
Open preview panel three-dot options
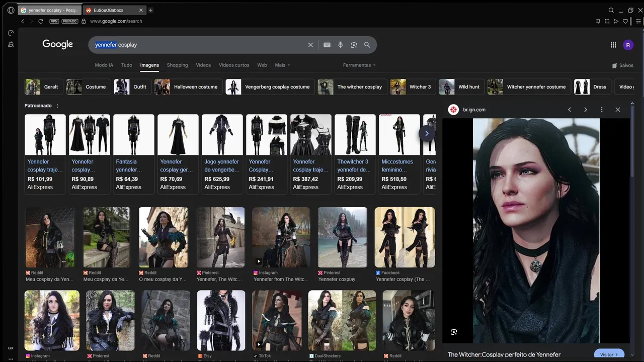pyautogui.click(x=602, y=110)
